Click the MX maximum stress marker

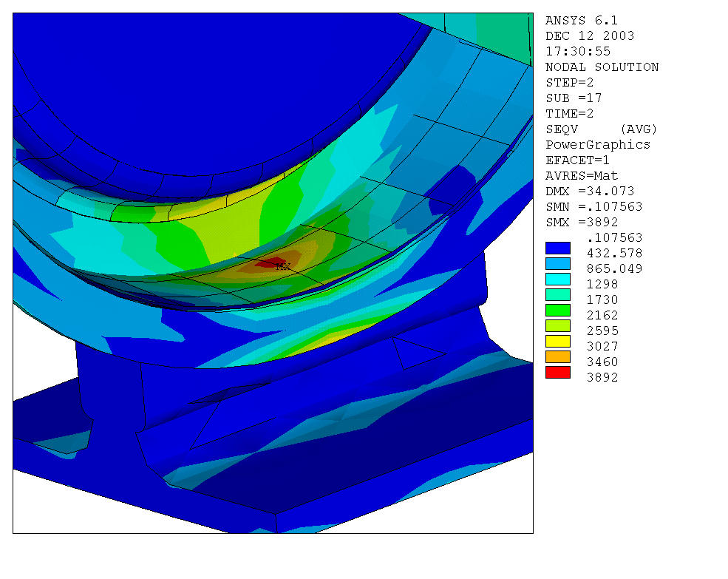(x=283, y=267)
